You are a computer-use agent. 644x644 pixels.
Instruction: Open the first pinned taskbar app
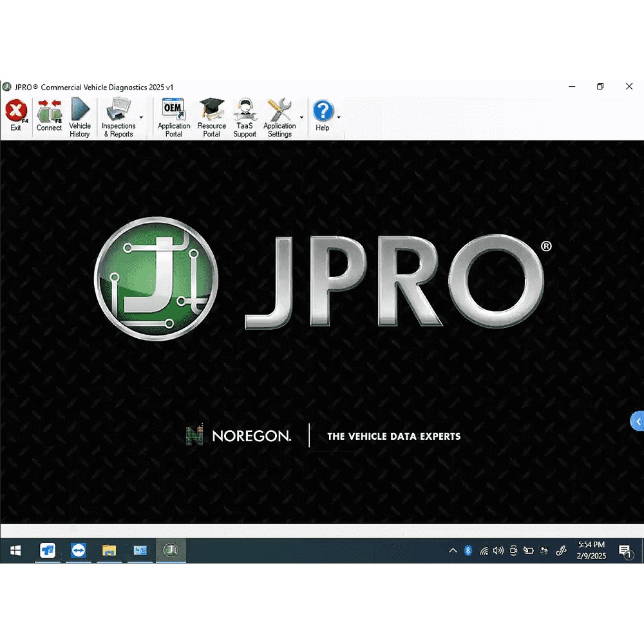pos(48,551)
